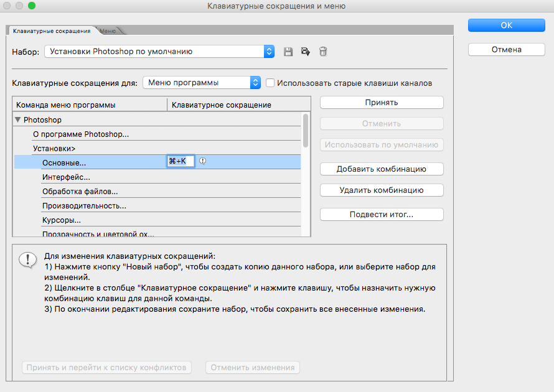Viewport: 554px width, 392px height.
Task: Click the warning icon next to ⌘+K
Action: coord(203,161)
